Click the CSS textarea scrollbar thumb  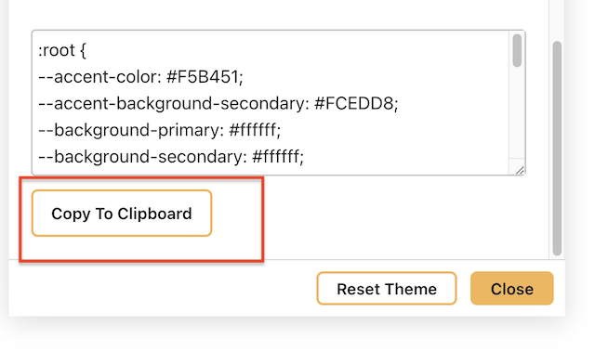point(517,50)
